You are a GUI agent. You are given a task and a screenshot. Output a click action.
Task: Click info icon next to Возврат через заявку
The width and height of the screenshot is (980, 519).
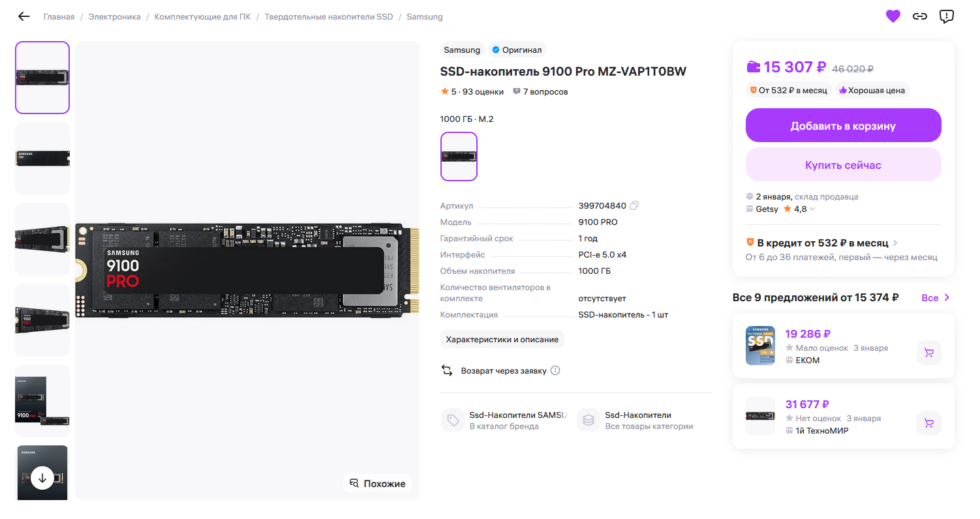(x=555, y=370)
